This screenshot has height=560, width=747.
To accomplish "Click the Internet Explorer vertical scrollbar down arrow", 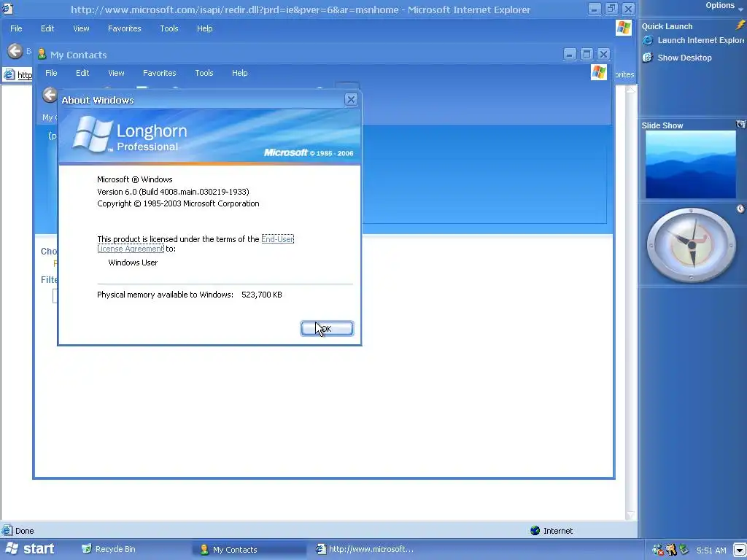I will 631,515.
